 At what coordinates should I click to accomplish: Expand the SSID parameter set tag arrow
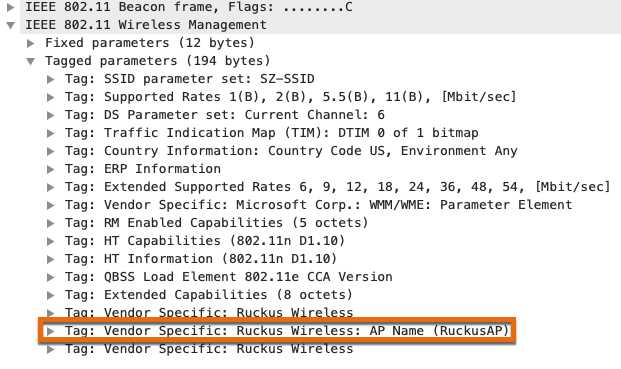pyautogui.click(x=50, y=79)
